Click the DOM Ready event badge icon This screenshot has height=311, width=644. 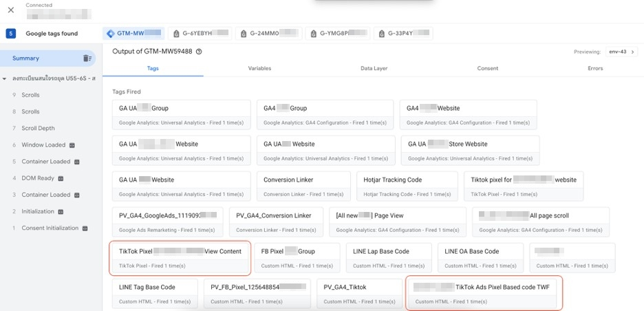point(61,178)
